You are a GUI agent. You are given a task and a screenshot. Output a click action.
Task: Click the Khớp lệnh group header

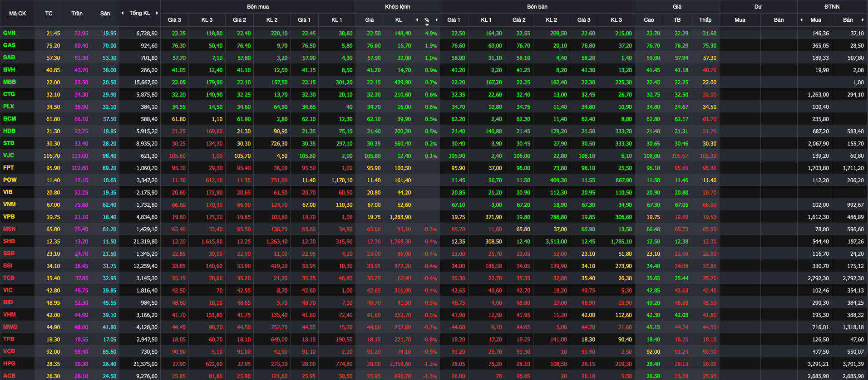click(x=398, y=7)
